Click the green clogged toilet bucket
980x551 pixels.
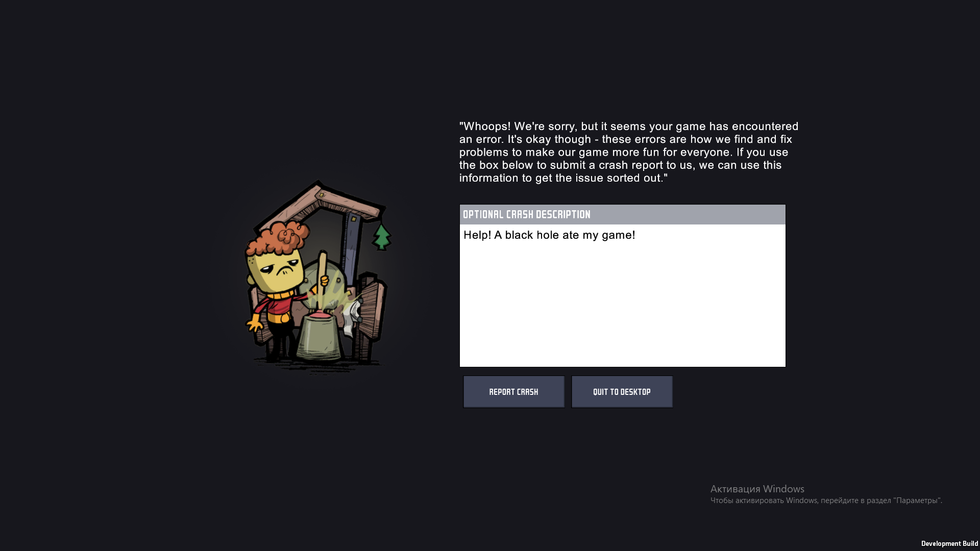(319, 337)
